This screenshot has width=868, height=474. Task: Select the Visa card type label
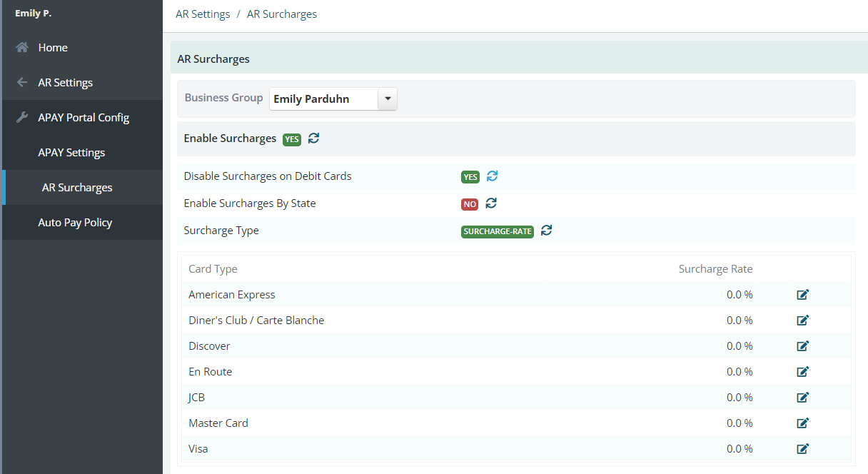(x=198, y=449)
